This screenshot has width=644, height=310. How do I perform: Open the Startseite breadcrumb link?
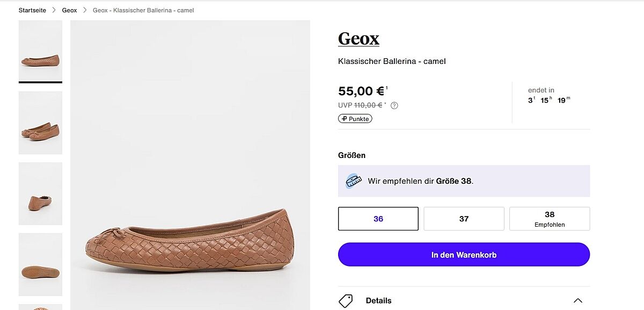pos(32,10)
